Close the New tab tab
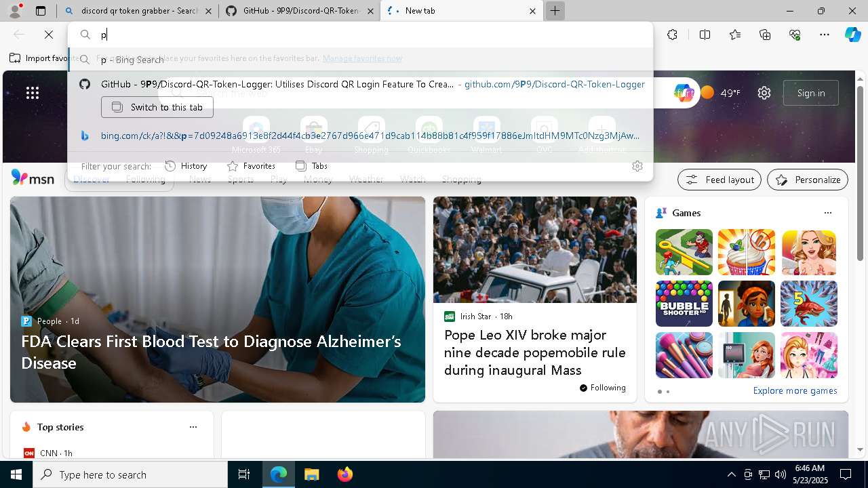The width and height of the screenshot is (868, 488). pos(532,11)
